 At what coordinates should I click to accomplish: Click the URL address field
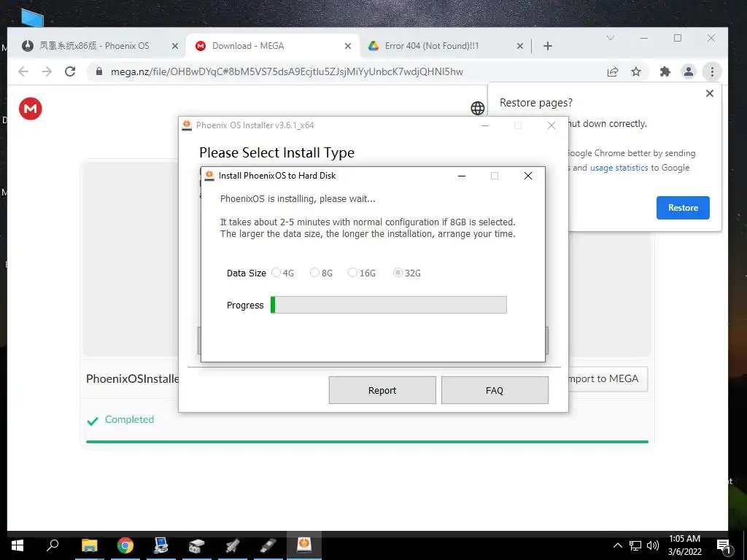pos(345,71)
